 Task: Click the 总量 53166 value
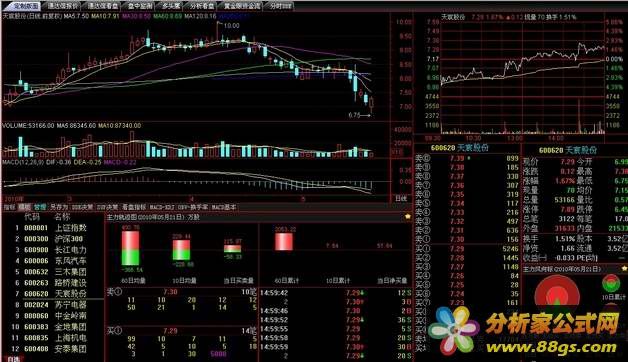click(x=564, y=200)
